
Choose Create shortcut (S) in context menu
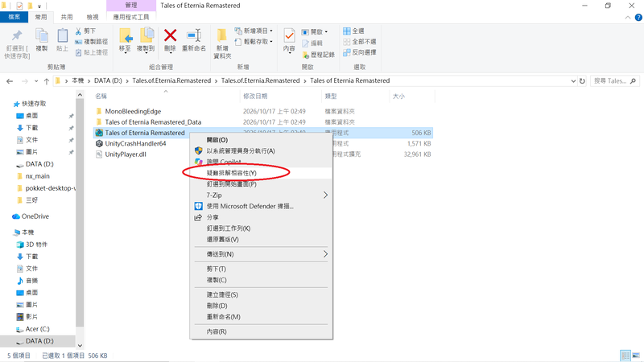click(261, 294)
